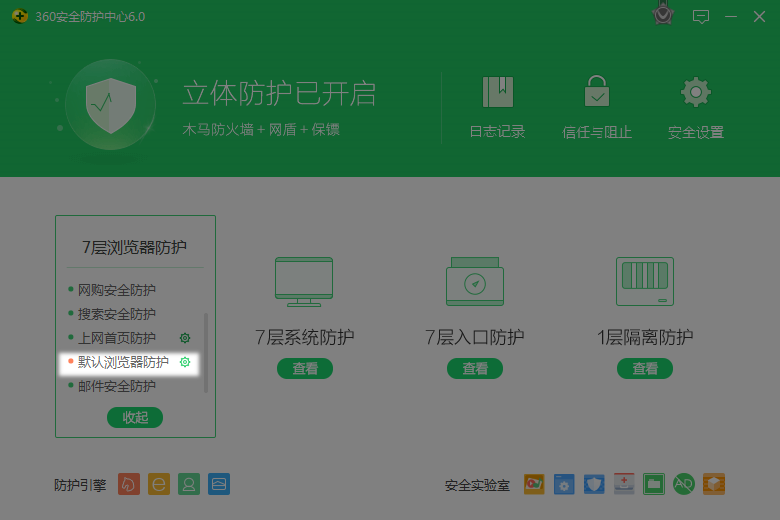The height and width of the screenshot is (520, 780).
Task: Click the browser protection list scrollbar
Action: tap(207, 350)
